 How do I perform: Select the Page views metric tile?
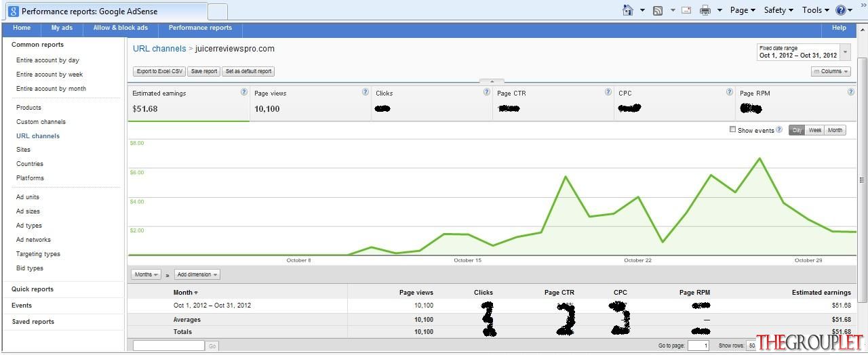tap(311, 103)
